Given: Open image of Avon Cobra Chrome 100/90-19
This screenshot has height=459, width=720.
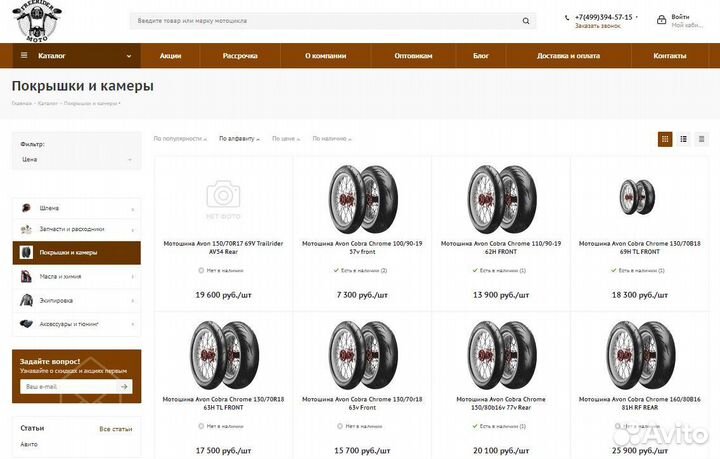Looking at the screenshot, I should pos(362,199).
